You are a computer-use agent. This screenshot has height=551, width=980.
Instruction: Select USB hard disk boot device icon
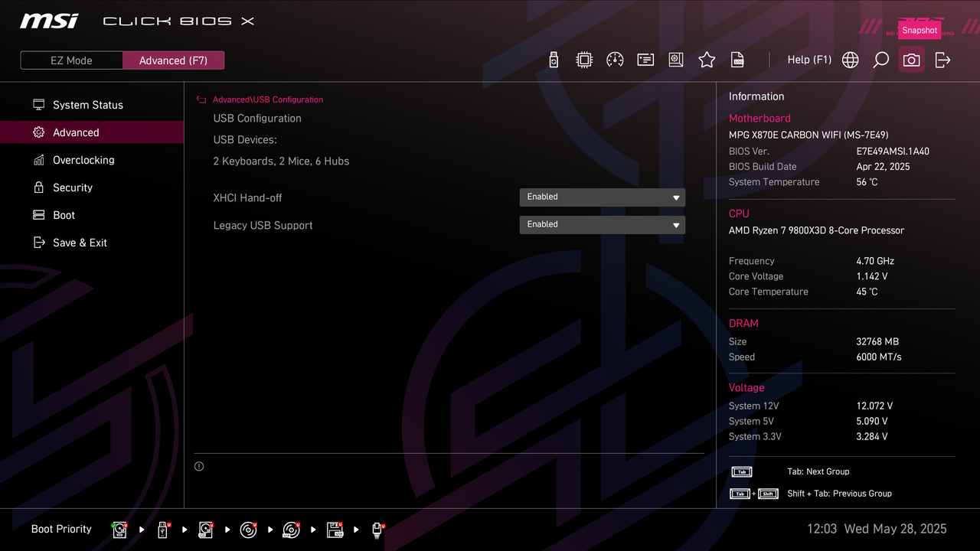[x=205, y=529]
